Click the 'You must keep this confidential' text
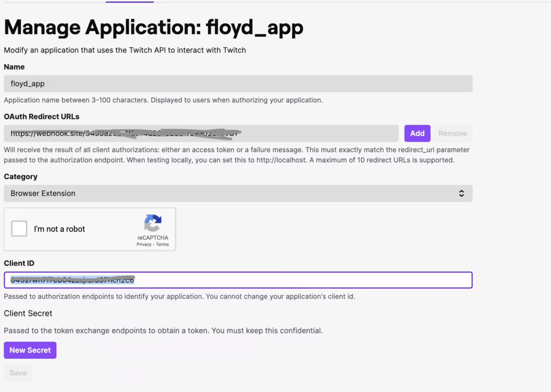The height and width of the screenshot is (392, 551). 267,331
